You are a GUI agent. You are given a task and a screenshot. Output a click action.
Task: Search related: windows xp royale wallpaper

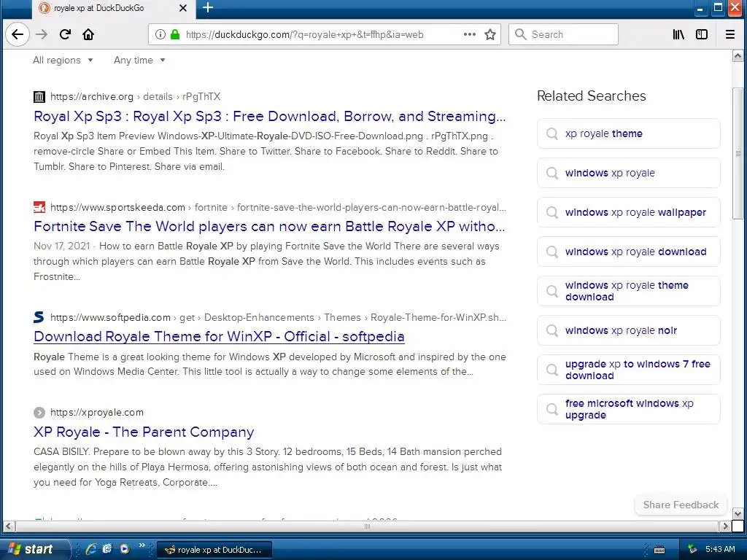pos(628,212)
